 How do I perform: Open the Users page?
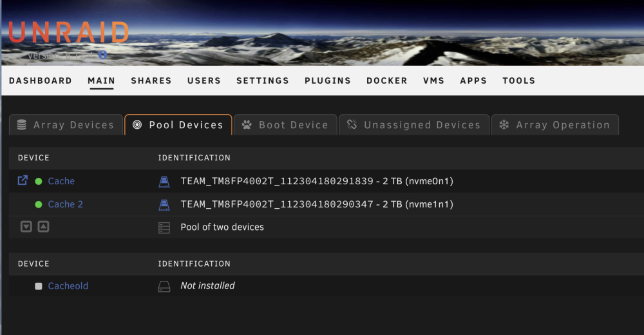click(204, 81)
